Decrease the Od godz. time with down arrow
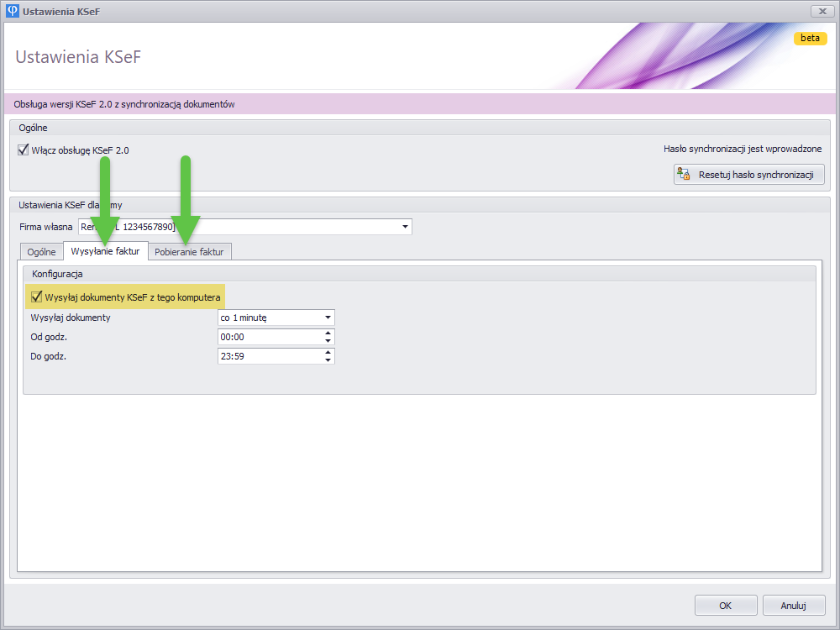 click(328, 341)
